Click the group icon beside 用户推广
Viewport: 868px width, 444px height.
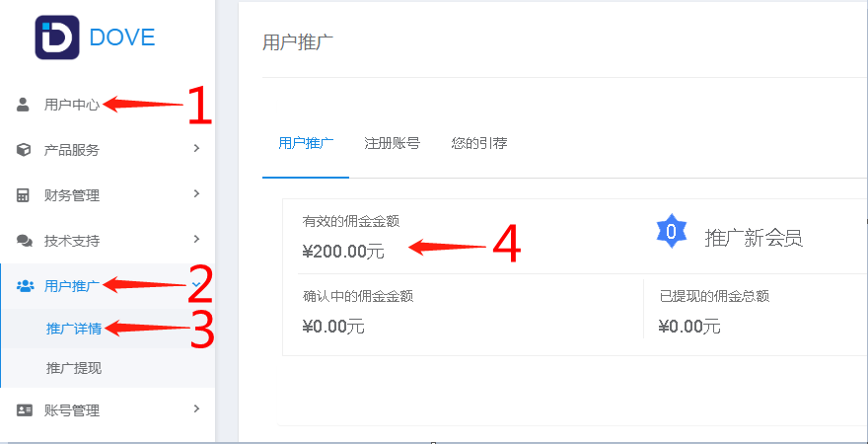click(x=26, y=286)
